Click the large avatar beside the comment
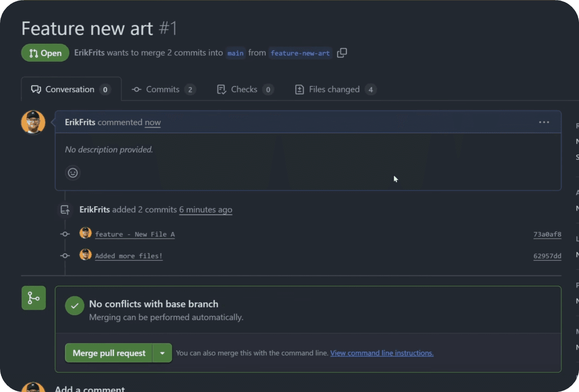 click(x=33, y=122)
